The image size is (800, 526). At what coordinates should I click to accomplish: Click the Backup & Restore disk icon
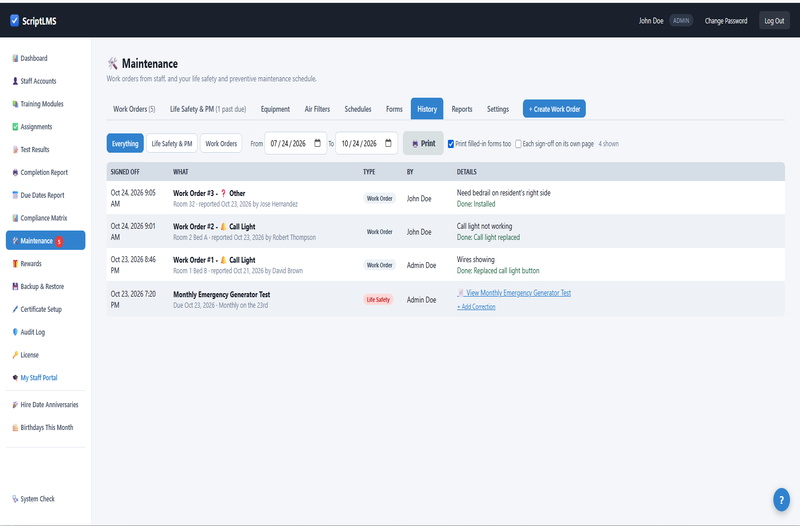15,286
